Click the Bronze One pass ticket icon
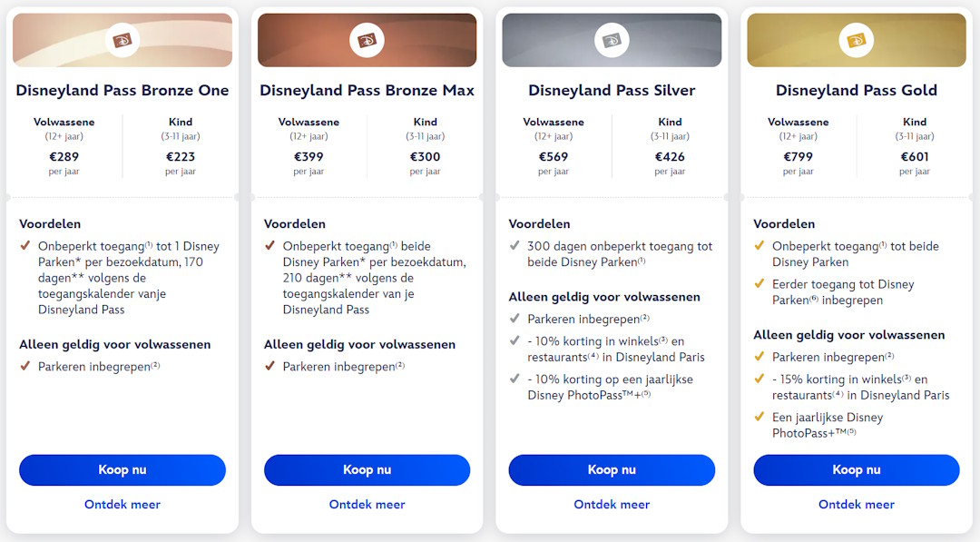The height and width of the screenshot is (542, 980). [122, 40]
